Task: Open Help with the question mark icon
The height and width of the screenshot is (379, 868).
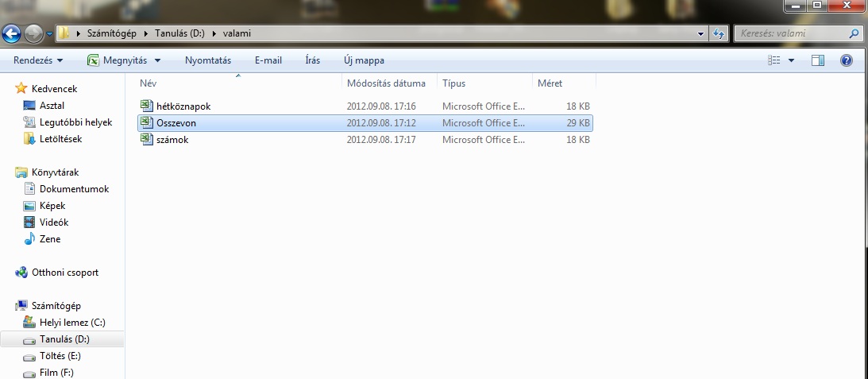Action: tap(847, 60)
